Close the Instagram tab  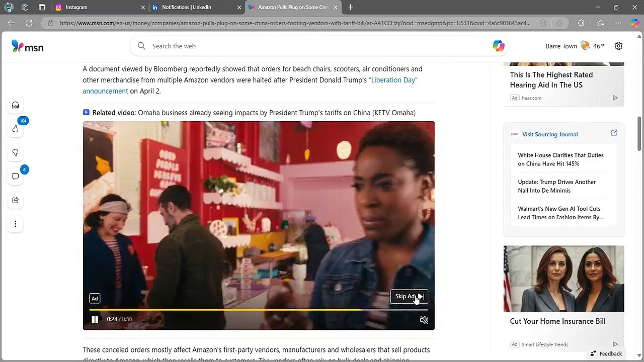pyautogui.click(x=143, y=8)
